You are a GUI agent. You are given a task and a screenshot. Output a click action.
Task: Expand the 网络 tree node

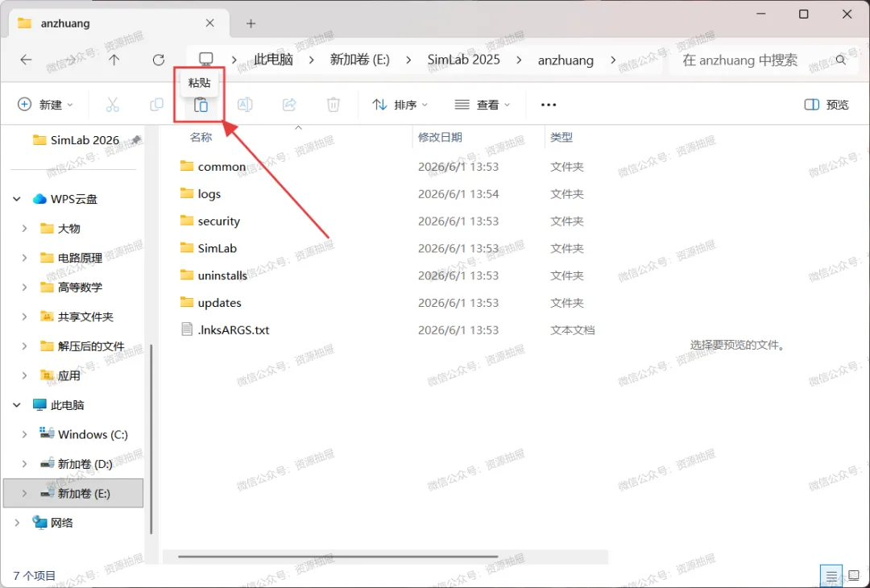17,523
